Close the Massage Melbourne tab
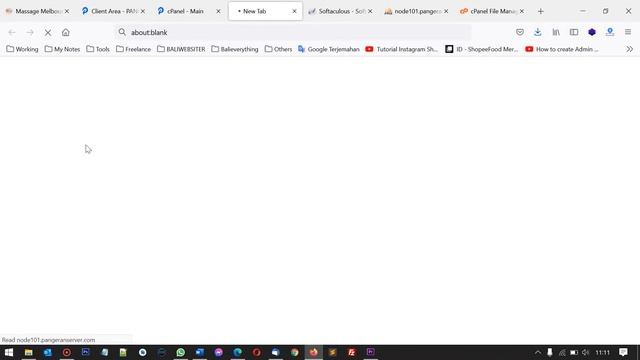Screen dimensions: 640x360 (67, 11)
